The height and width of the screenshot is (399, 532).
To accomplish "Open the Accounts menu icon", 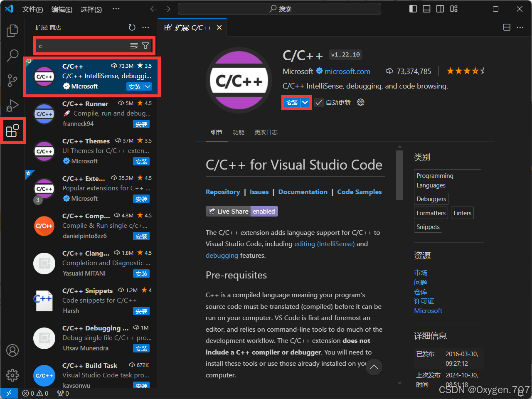I will pyautogui.click(x=12, y=350).
